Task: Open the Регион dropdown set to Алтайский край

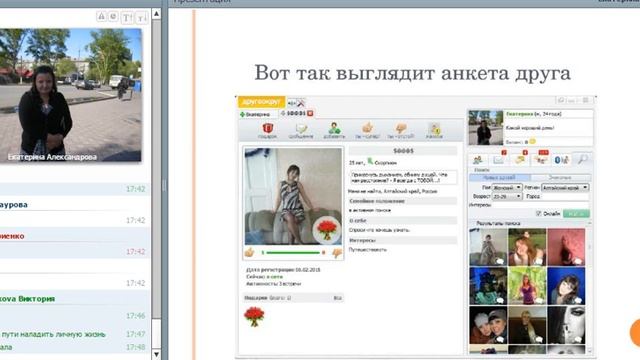Action: 565,187
